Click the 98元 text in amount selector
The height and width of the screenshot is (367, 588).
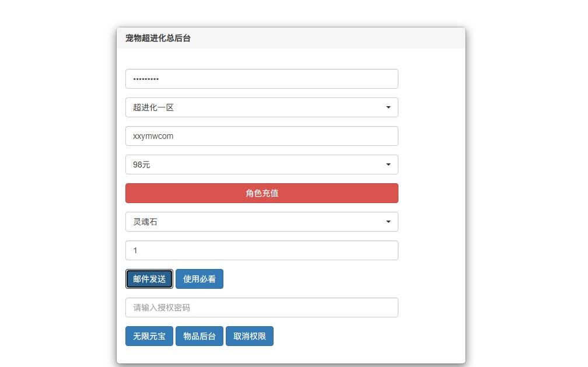141,165
